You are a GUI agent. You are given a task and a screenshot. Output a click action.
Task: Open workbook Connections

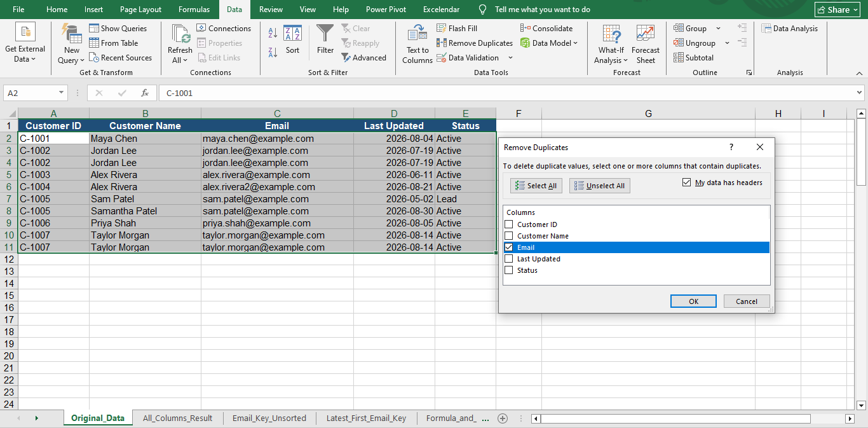(x=224, y=29)
